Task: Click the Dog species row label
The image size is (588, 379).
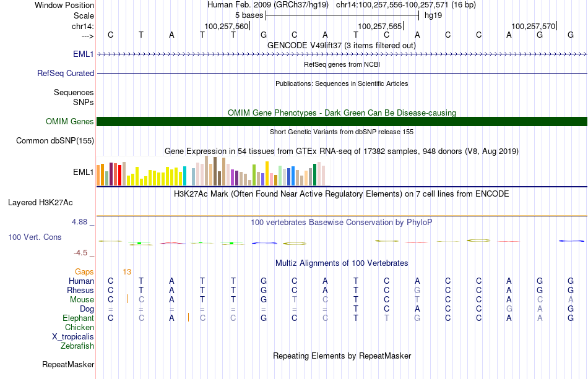Action: pos(87,309)
